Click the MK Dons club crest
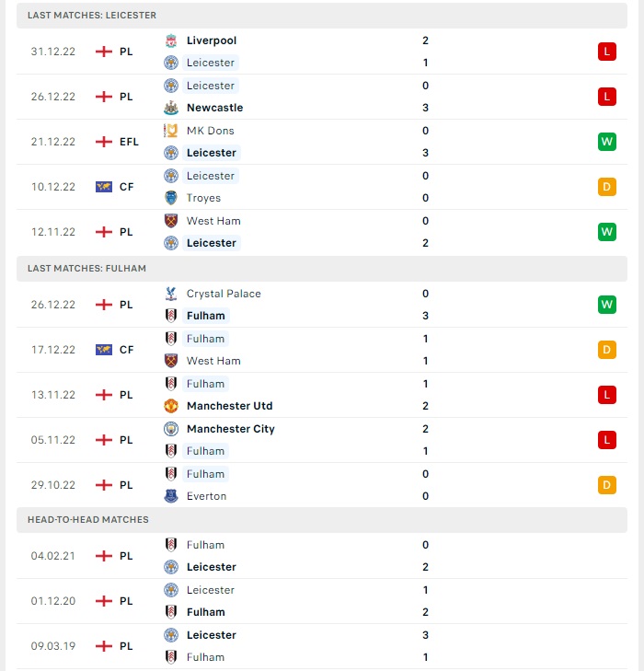 [x=171, y=131]
